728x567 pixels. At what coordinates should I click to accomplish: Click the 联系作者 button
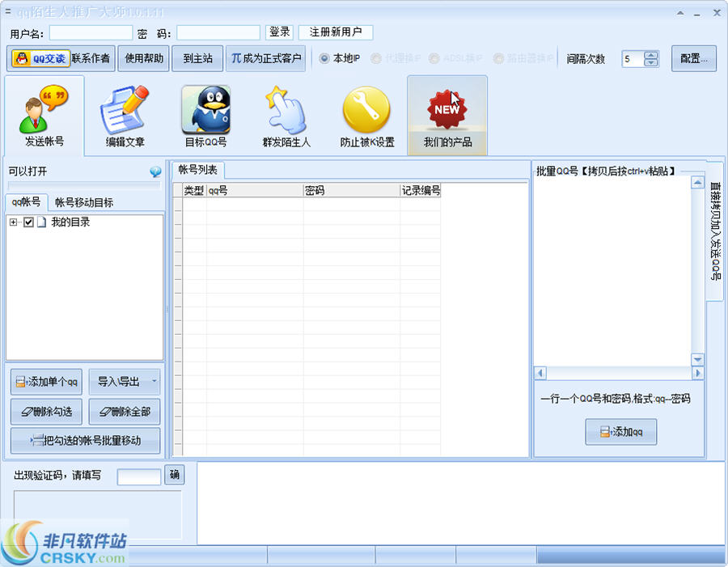pyautogui.click(x=91, y=58)
